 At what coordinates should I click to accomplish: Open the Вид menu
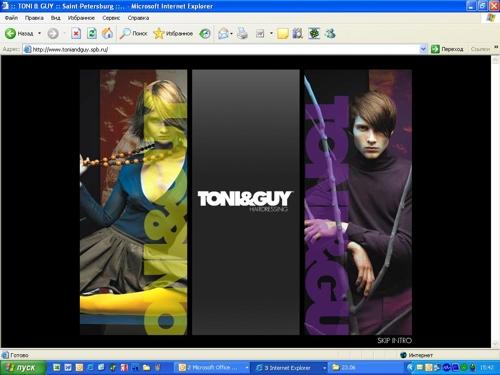(56, 18)
